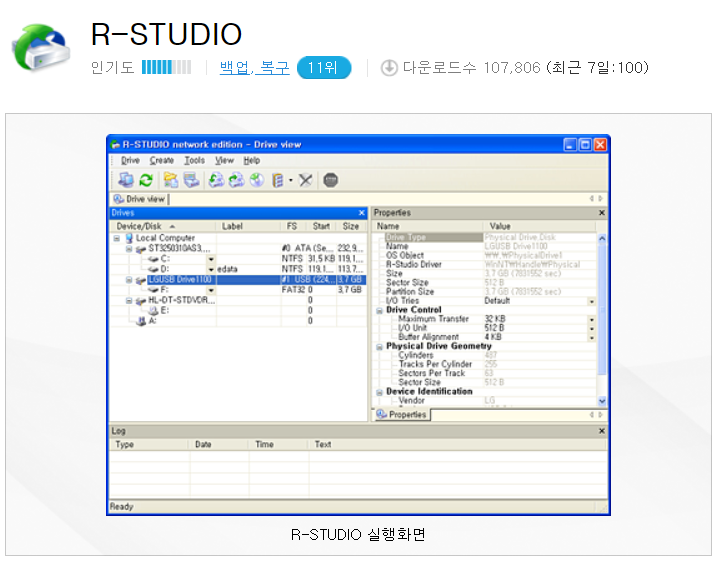Screen dimensions: 719x561
Task: Select the Properties tab at panel bottom
Action: (x=402, y=415)
